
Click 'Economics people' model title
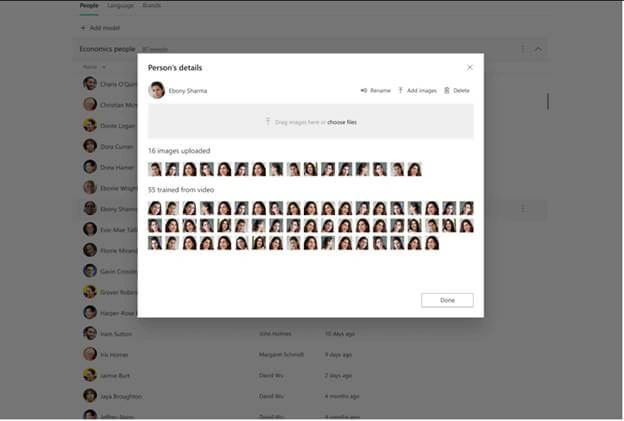click(x=107, y=49)
